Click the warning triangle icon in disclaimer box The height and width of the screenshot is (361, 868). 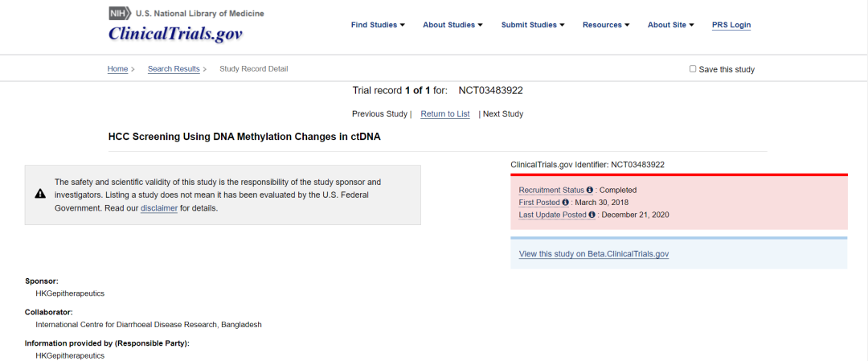coord(39,194)
